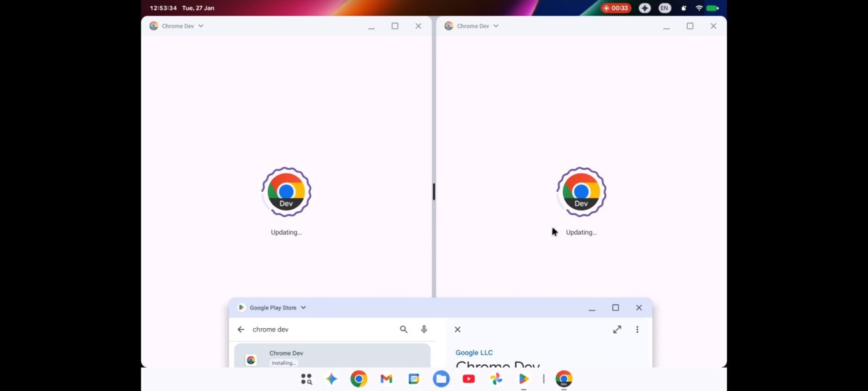Close the Google Play Store window
Screen dimensions: 868x391
click(x=639, y=307)
